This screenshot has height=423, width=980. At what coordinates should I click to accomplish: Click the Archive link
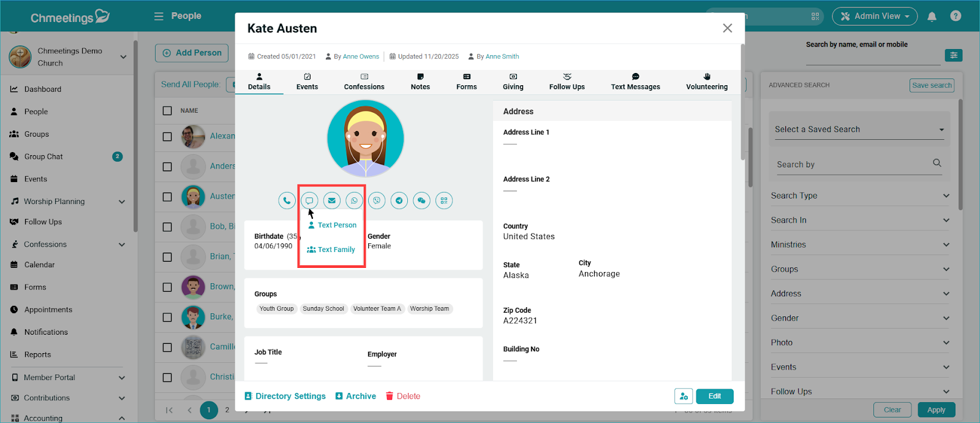click(356, 396)
